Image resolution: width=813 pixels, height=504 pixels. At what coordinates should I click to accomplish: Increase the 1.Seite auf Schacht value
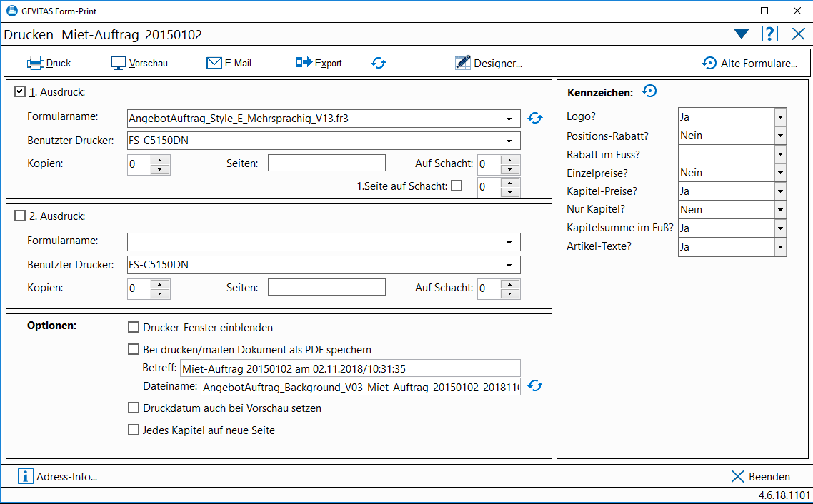point(510,183)
